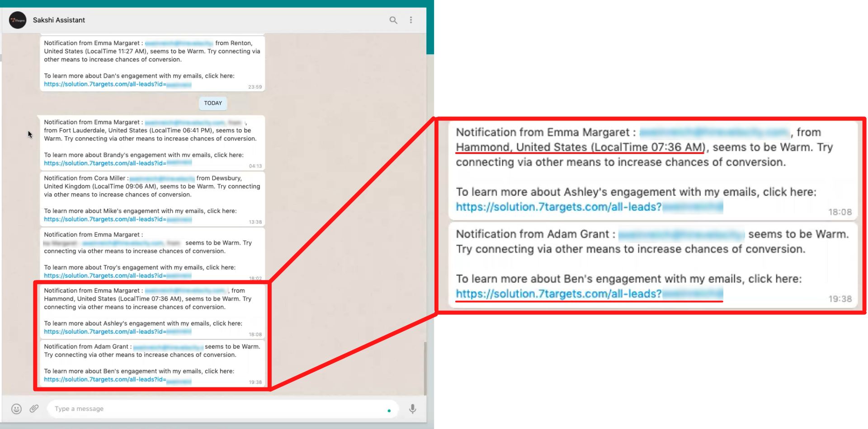Click the paperclip attach icon
This screenshot has height=429, width=868.
tap(34, 409)
